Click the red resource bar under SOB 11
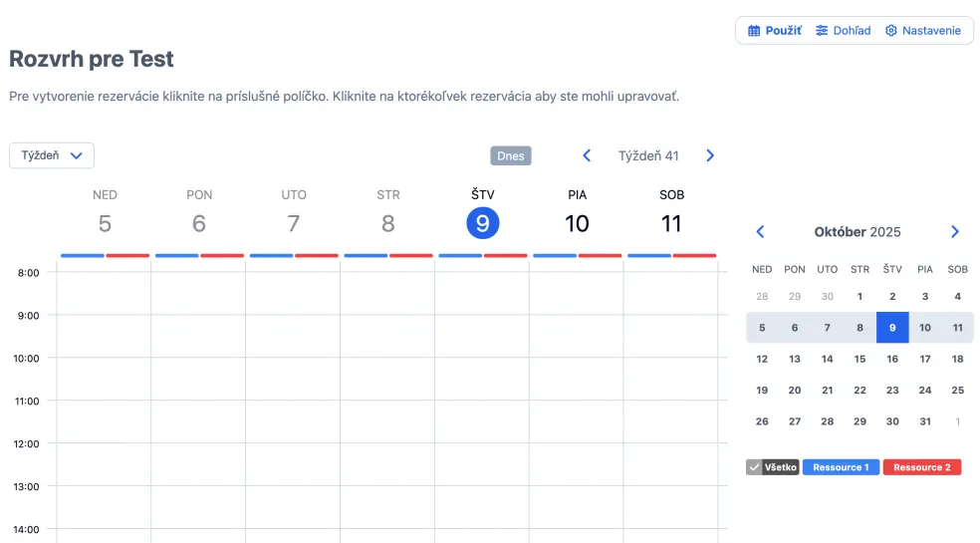 coord(694,255)
